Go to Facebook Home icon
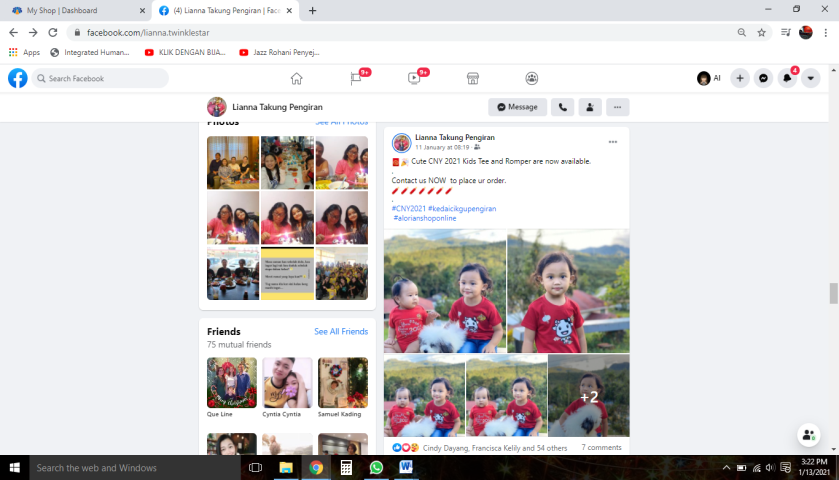The width and height of the screenshot is (839, 480). coord(296,78)
